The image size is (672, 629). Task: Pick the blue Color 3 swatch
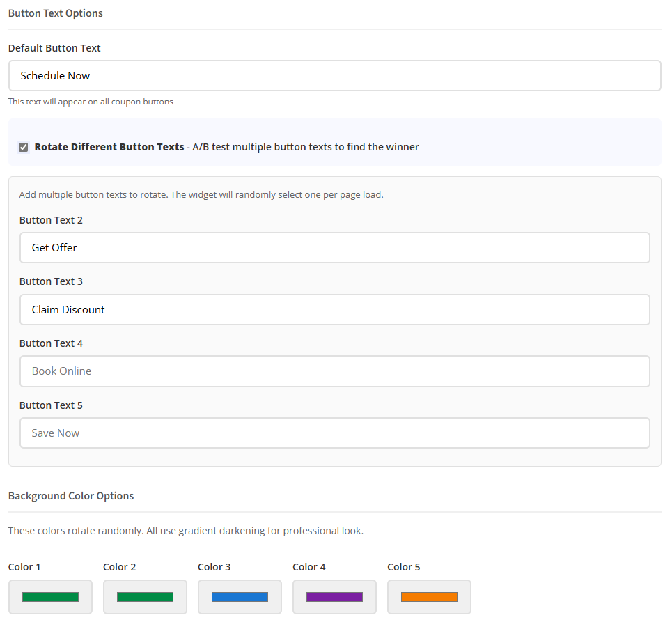click(240, 597)
